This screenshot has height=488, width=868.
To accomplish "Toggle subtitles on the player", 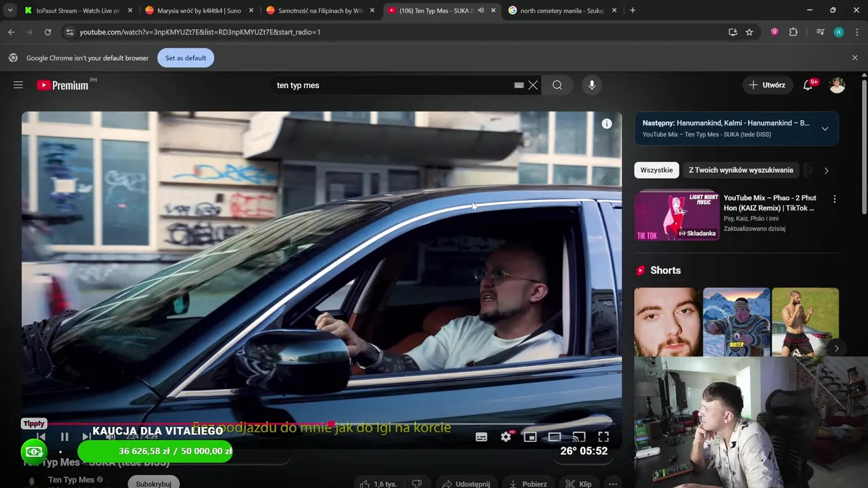I will 481,437.
